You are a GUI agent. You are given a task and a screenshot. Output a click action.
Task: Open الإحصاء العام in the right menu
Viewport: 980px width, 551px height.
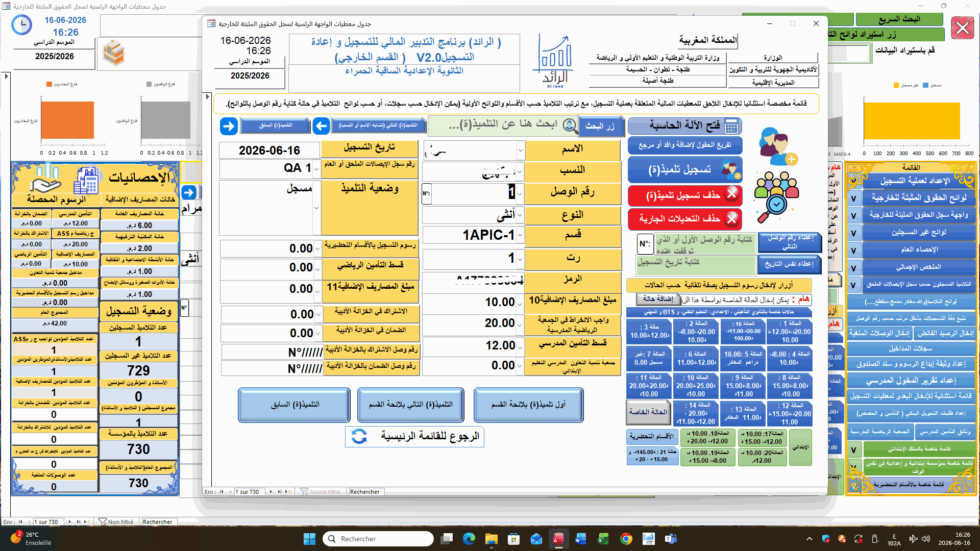[x=919, y=250]
